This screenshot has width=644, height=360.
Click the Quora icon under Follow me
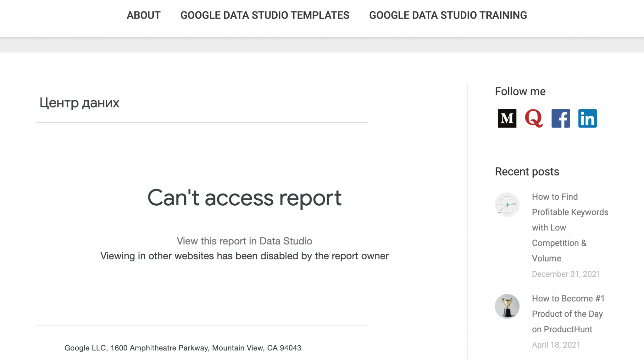click(535, 119)
